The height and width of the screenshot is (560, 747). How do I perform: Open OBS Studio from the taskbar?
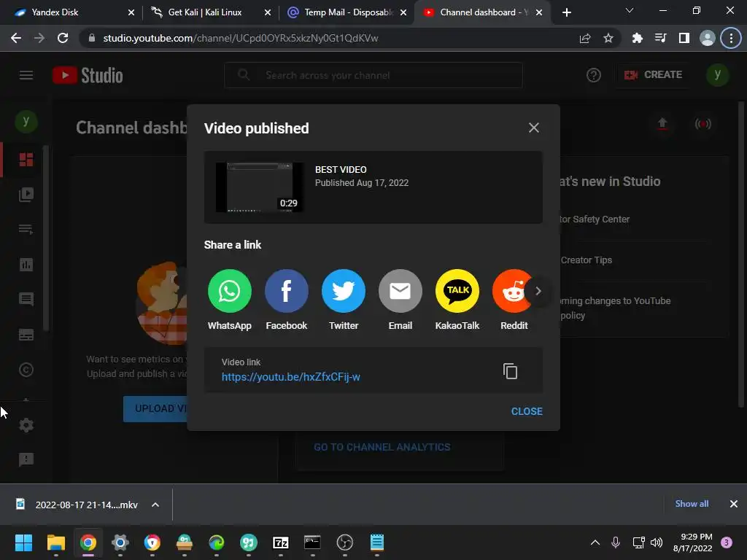[x=345, y=542]
